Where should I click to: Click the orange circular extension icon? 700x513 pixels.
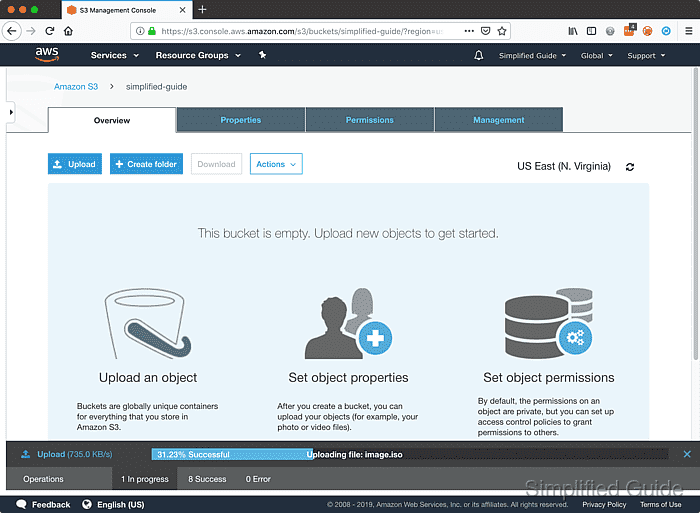pyautogui.click(x=647, y=31)
